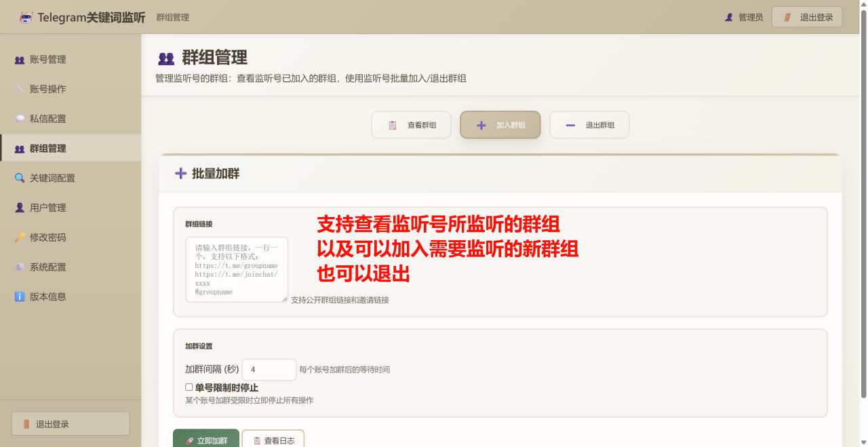The image size is (868, 447).
Task: Go to 私信配置 page
Action: point(71,119)
